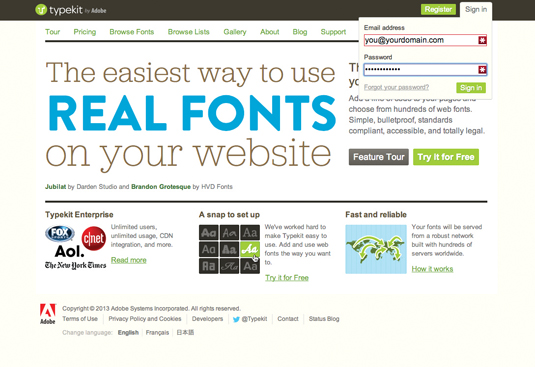The image size is (535, 367).
Task: Click the Twitter bird icon
Action: tap(236, 319)
